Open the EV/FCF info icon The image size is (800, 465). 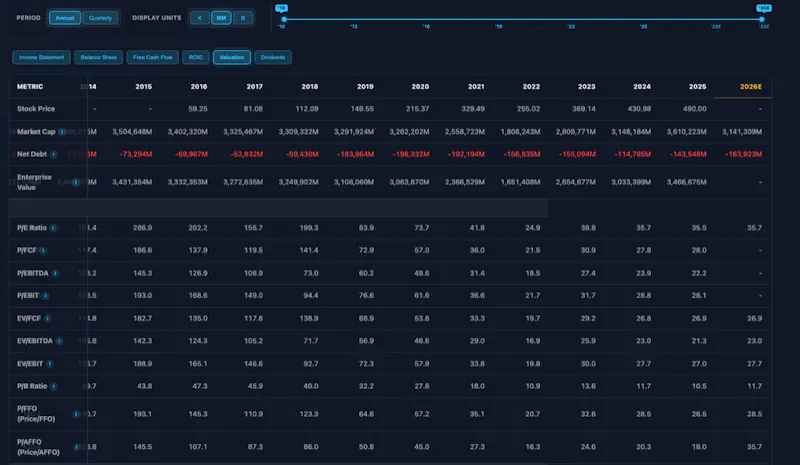point(47,319)
